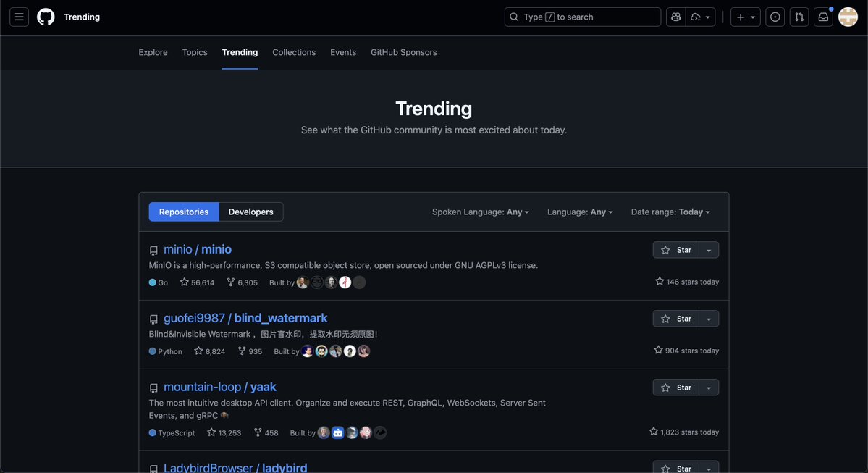The width and height of the screenshot is (868, 473).
Task: Star the guofei9987 blind_watermark repository
Action: point(676,319)
